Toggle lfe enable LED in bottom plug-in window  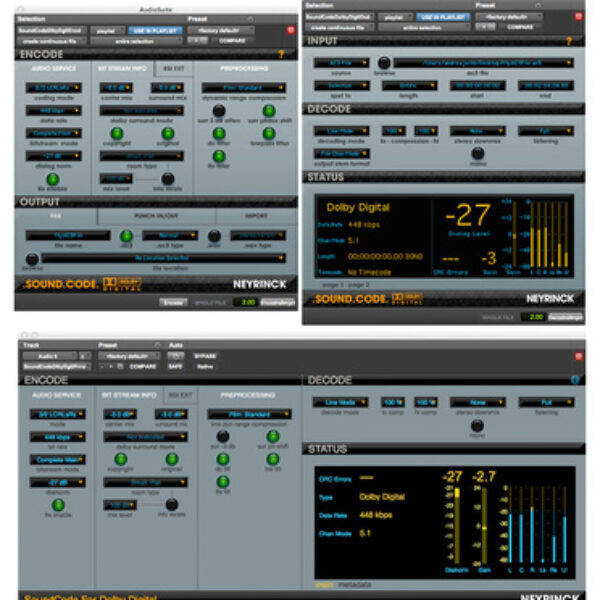tap(58, 505)
